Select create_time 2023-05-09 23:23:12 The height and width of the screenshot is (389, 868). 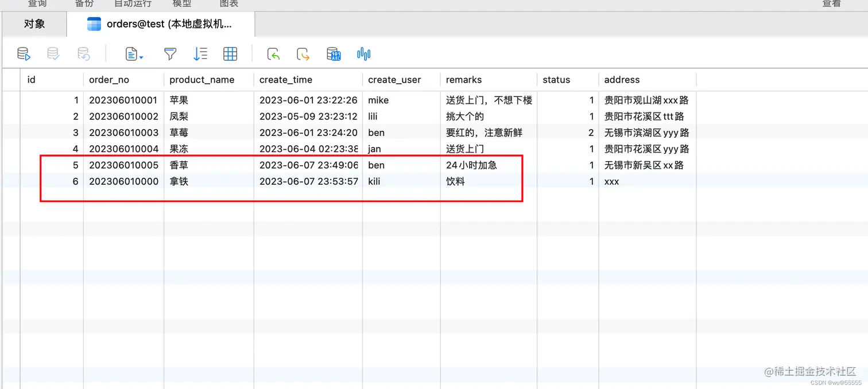[308, 116]
